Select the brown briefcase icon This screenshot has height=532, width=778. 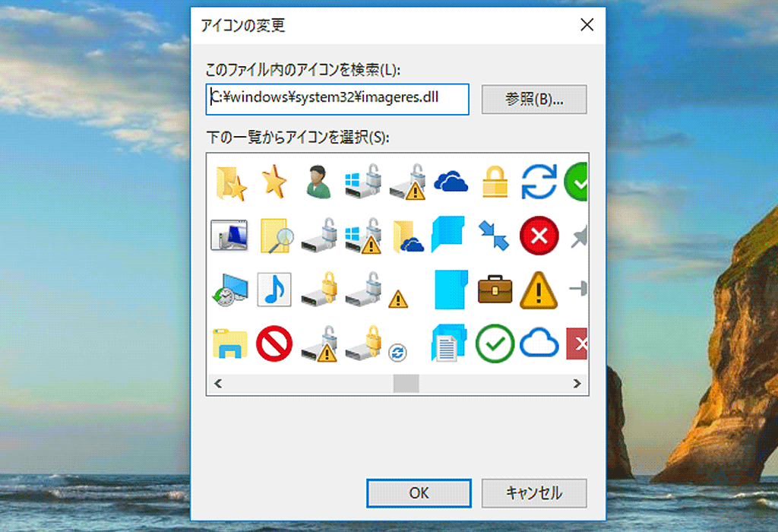tap(495, 290)
